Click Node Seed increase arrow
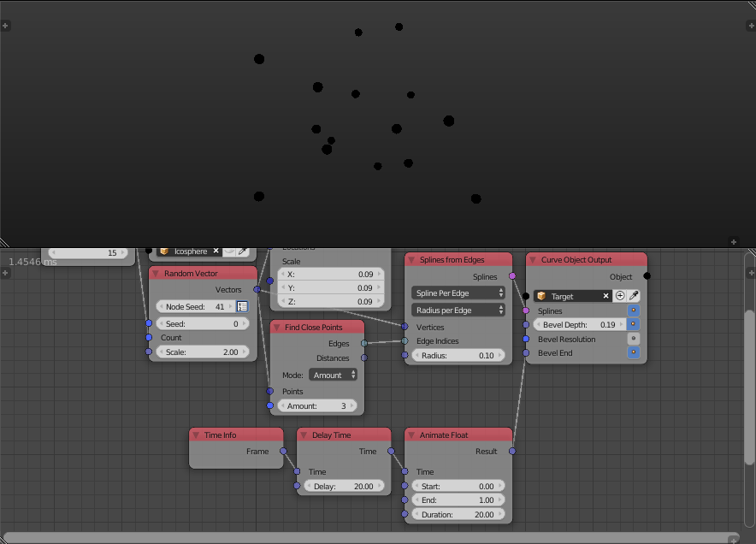The width and height of the screenshot is (756, 544). tap(231, 307)
